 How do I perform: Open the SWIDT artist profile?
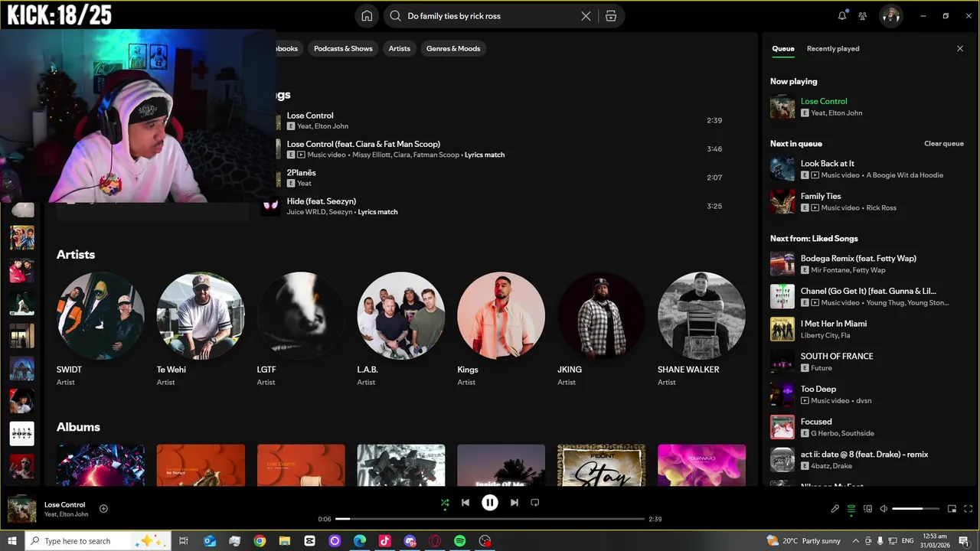pos(100,315)
